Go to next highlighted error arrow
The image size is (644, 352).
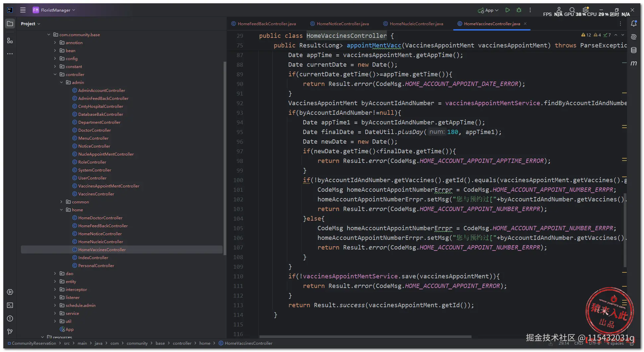tap(623, 35)
